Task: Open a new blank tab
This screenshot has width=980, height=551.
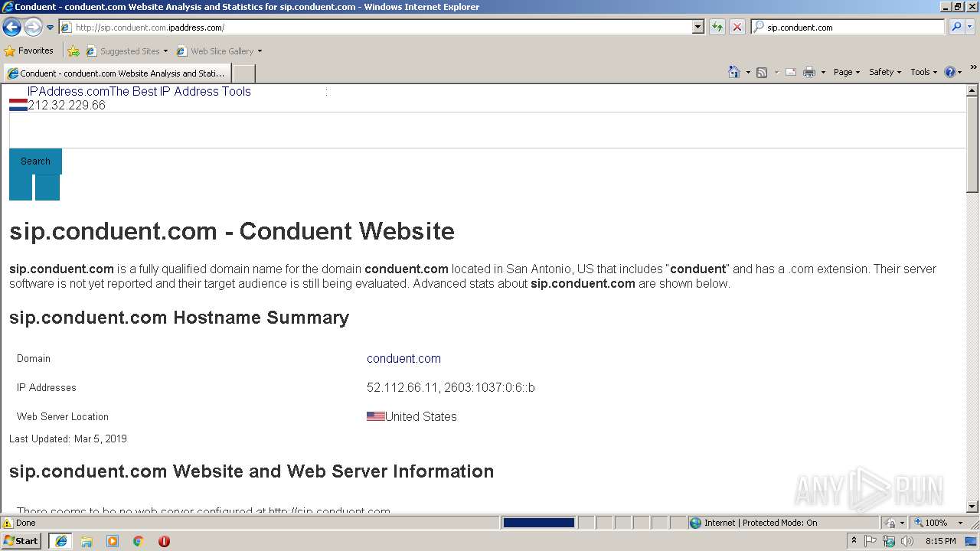Action: [243, 73]
